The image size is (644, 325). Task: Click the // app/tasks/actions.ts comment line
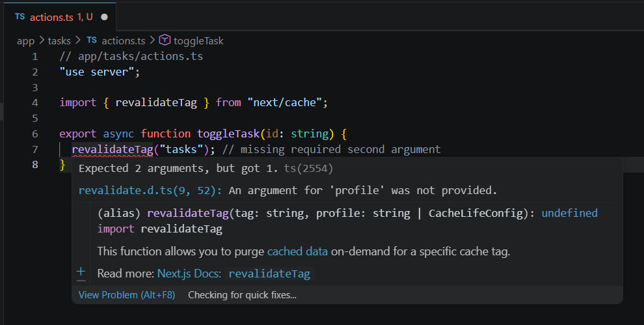(131, 57)
